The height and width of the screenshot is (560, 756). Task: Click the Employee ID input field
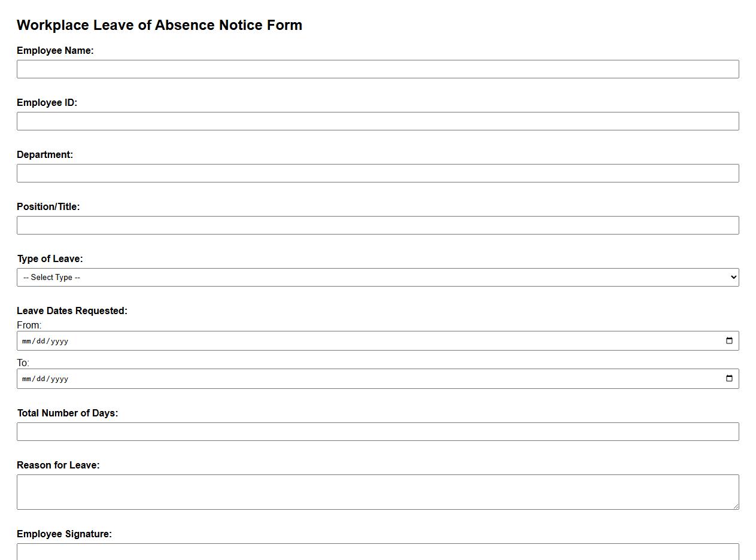378,121
